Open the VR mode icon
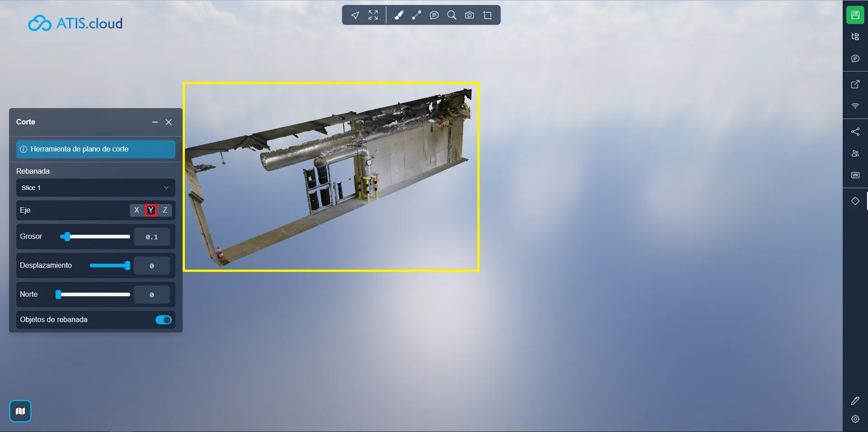 [855, 175]
